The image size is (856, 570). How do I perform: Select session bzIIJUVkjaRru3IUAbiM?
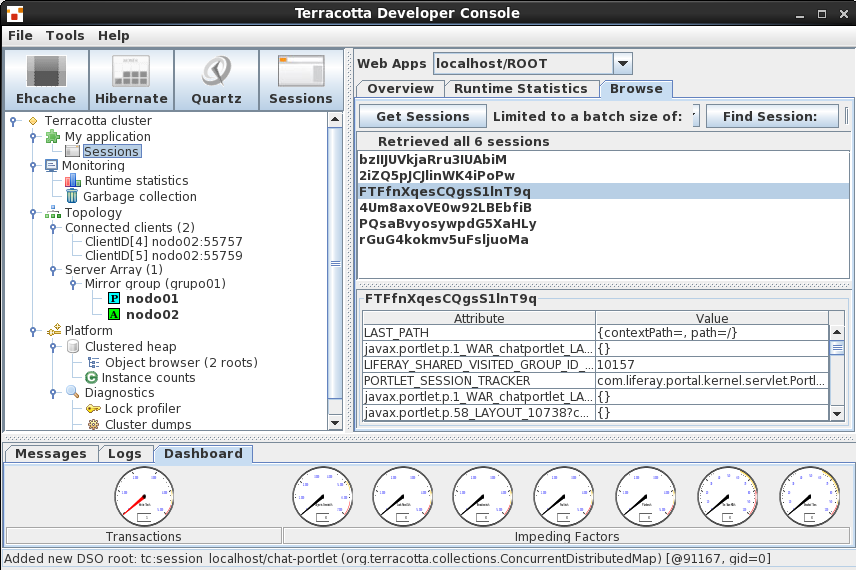click(x=603, y=159)
